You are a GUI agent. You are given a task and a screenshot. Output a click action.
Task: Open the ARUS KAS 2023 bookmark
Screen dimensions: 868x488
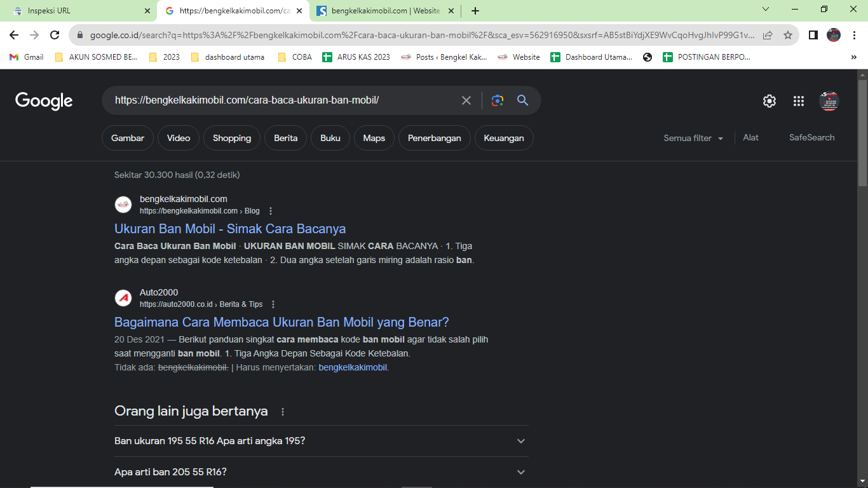tap(356, 57)
